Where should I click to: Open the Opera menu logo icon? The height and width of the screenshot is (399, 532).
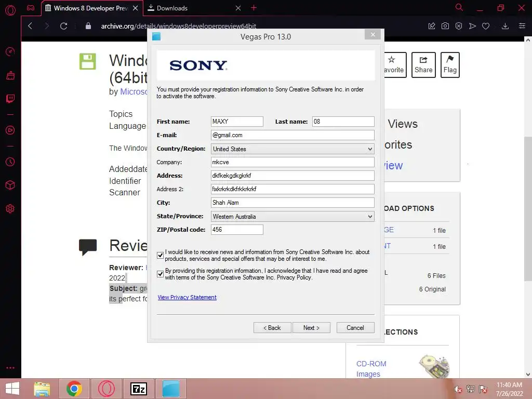(x=10, y=10)
